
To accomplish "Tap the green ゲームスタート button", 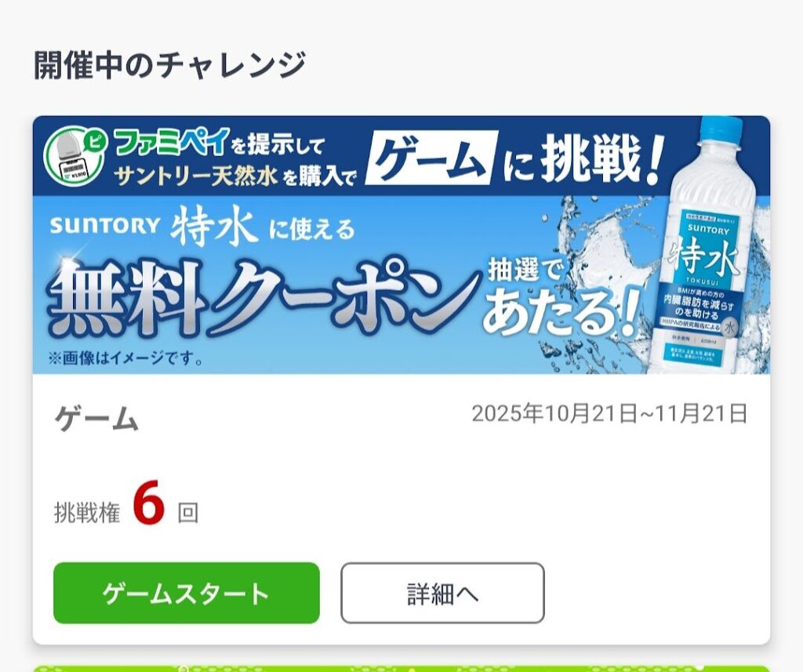I will (187, 593).
